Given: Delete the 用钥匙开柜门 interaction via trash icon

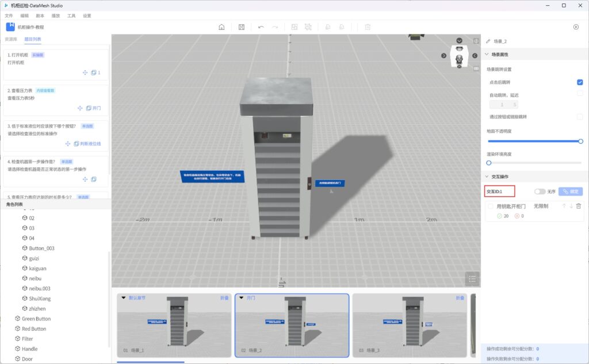Looking at the screenshot, I should [579, 206].
